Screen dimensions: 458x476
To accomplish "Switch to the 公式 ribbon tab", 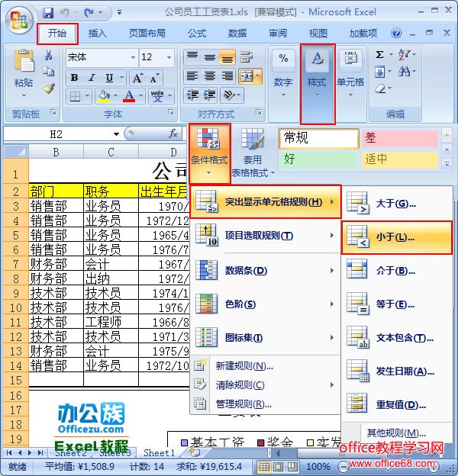I will coord(197,33).
